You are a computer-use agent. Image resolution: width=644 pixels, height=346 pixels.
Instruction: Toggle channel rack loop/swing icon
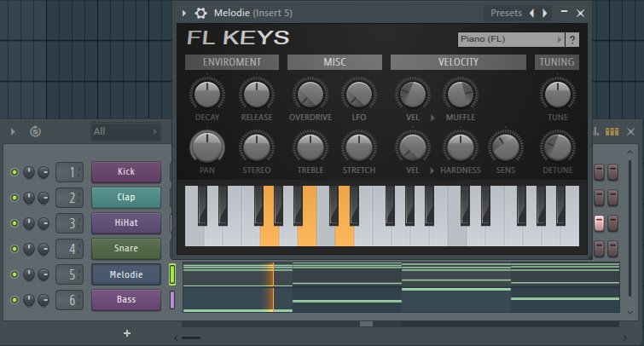35,131
